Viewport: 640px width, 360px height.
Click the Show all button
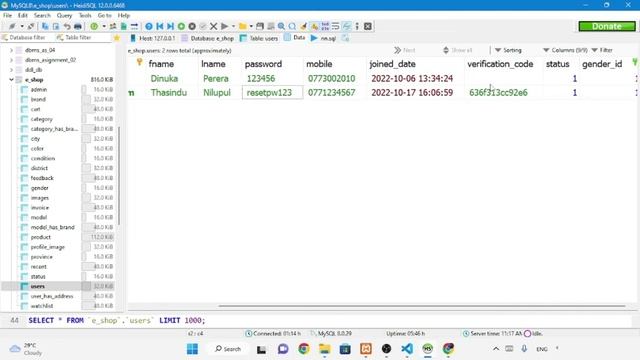point(458,50)
